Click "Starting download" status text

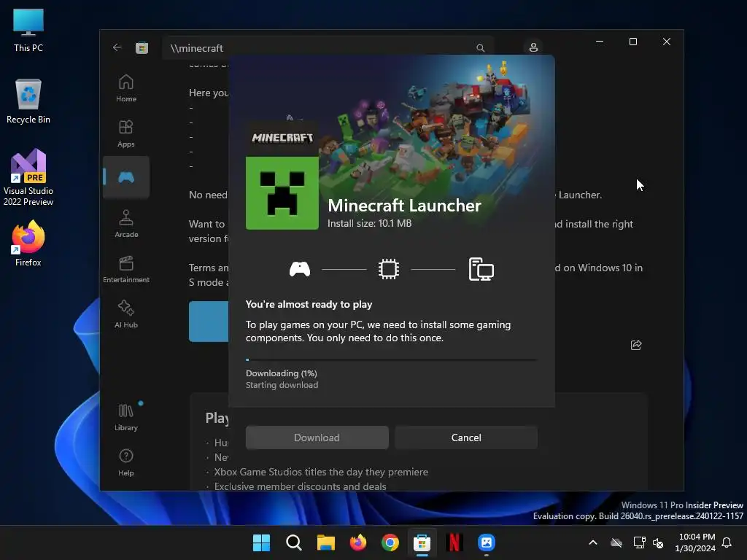282,385
